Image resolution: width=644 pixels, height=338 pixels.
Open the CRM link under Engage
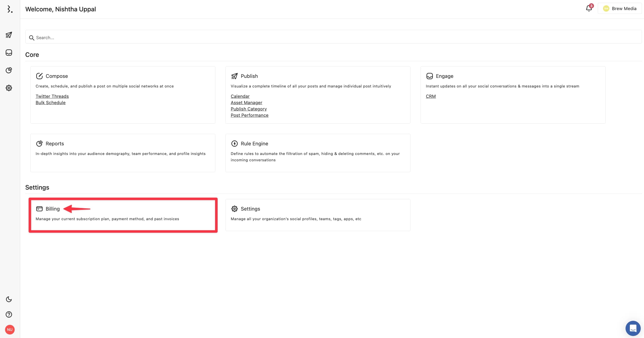coord(430,96)
